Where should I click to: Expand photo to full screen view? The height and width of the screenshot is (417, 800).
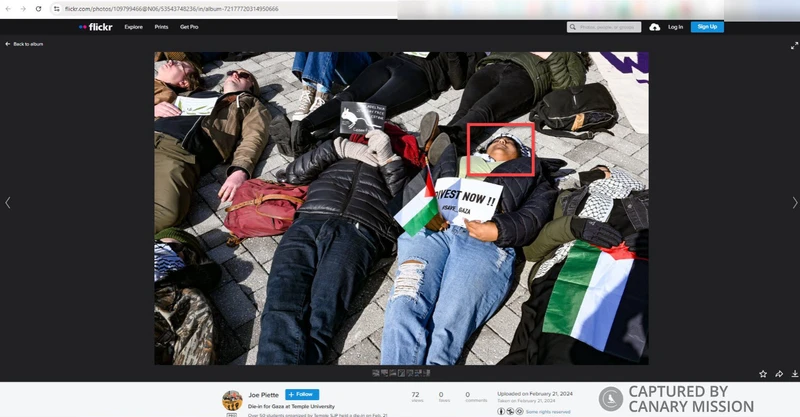pyautogui.click(x=794, y=46)
